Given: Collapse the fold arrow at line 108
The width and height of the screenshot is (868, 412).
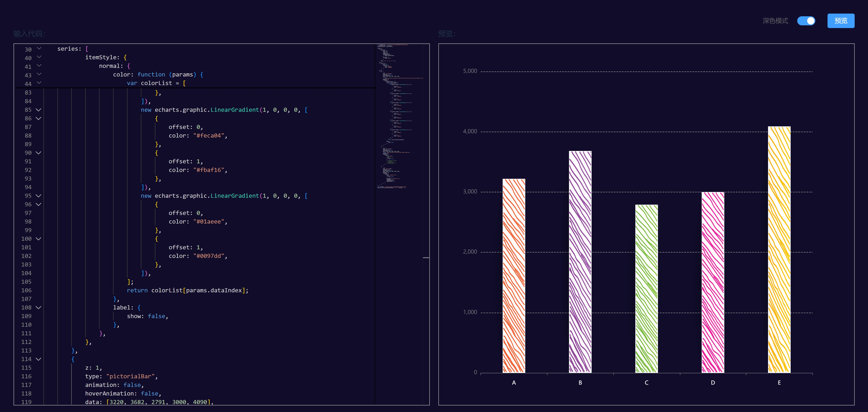Looking at the screenshot, I should pyautogui.click(x=38, y=307).
